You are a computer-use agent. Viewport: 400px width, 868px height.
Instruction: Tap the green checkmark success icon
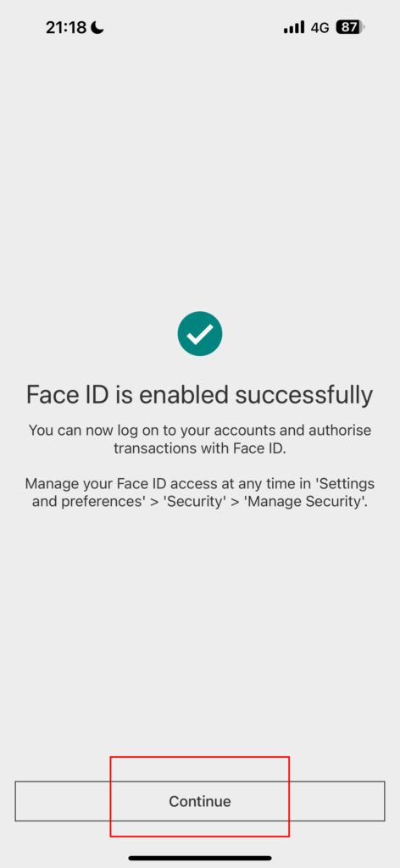[x=200, y=334]
